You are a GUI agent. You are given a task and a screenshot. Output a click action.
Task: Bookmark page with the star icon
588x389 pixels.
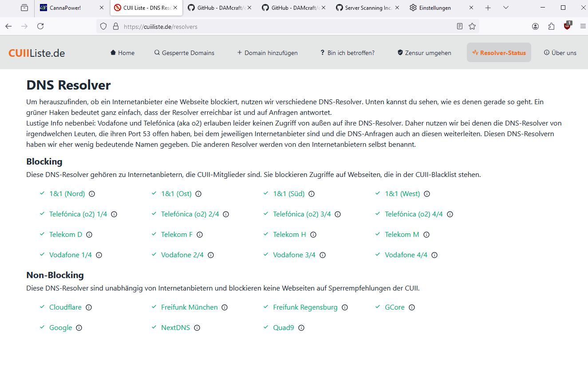(472, 27)
